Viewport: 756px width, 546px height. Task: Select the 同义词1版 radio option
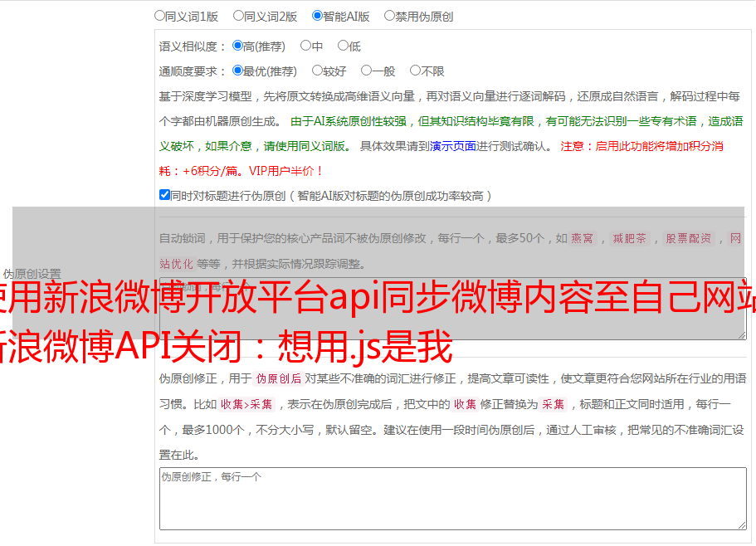tap(159, 16)
